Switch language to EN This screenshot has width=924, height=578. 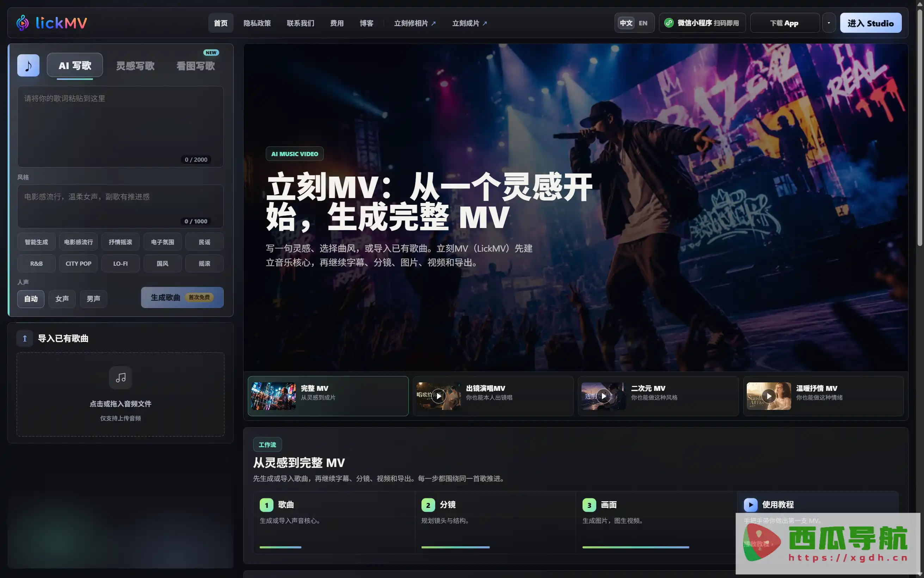click(643, 23)
